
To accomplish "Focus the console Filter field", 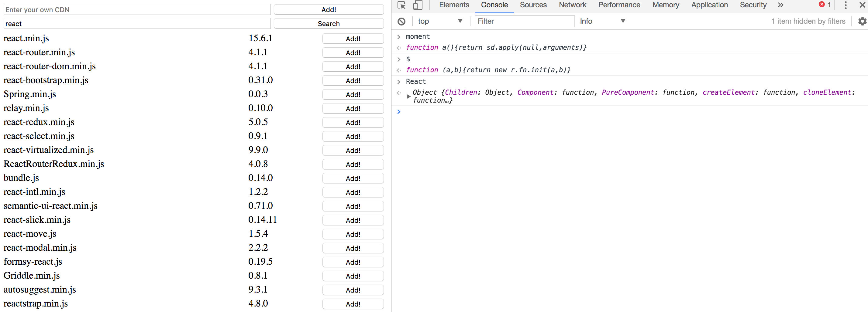I will click(525, 21).
